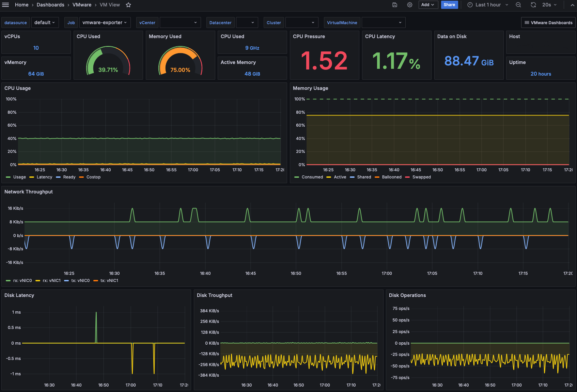Click the save dashboard icon

395,5
